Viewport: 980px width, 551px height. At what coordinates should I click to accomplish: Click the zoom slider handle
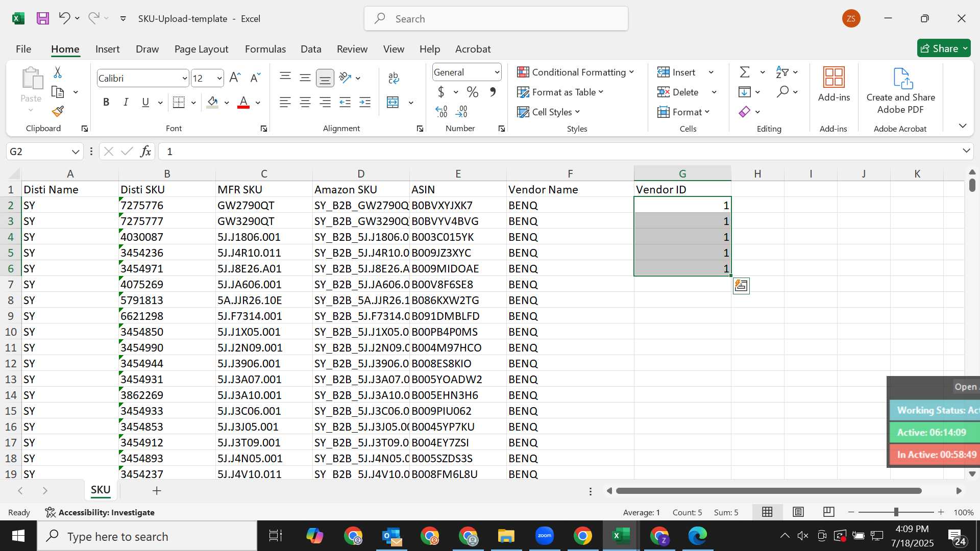896,512
